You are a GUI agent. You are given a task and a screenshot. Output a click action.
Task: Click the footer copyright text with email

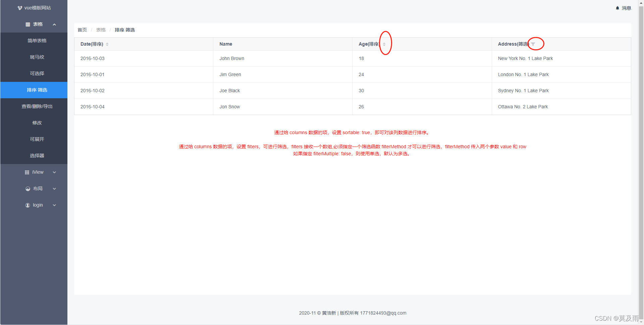[x=353, y=313]
